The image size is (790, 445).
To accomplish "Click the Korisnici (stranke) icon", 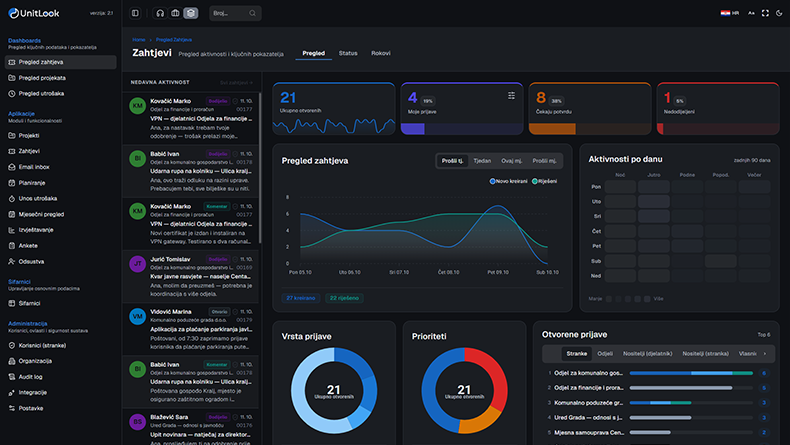I will tap(12, 346).
